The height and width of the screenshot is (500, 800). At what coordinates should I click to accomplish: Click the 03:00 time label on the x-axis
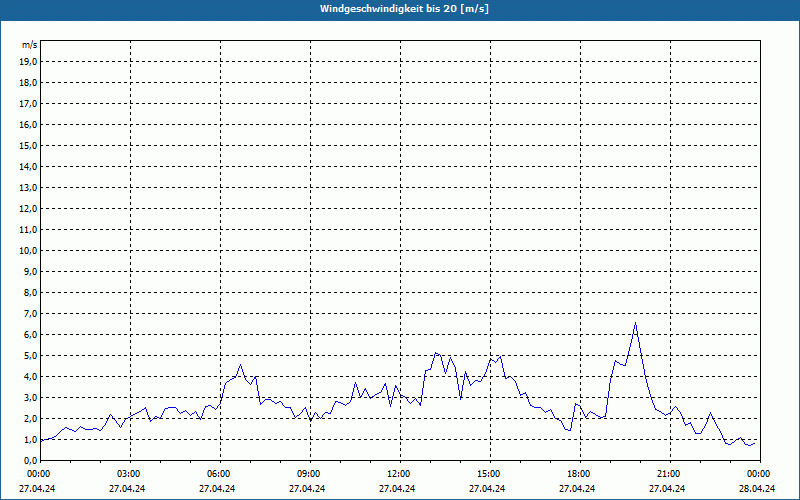pos(129,474)
